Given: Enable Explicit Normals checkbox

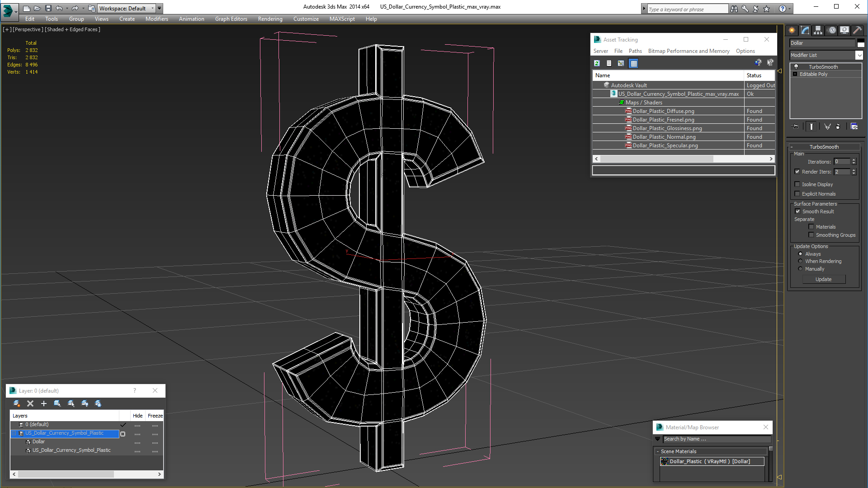Looking at the screenshot, I should pyautogui.click(x=797, y=194).
